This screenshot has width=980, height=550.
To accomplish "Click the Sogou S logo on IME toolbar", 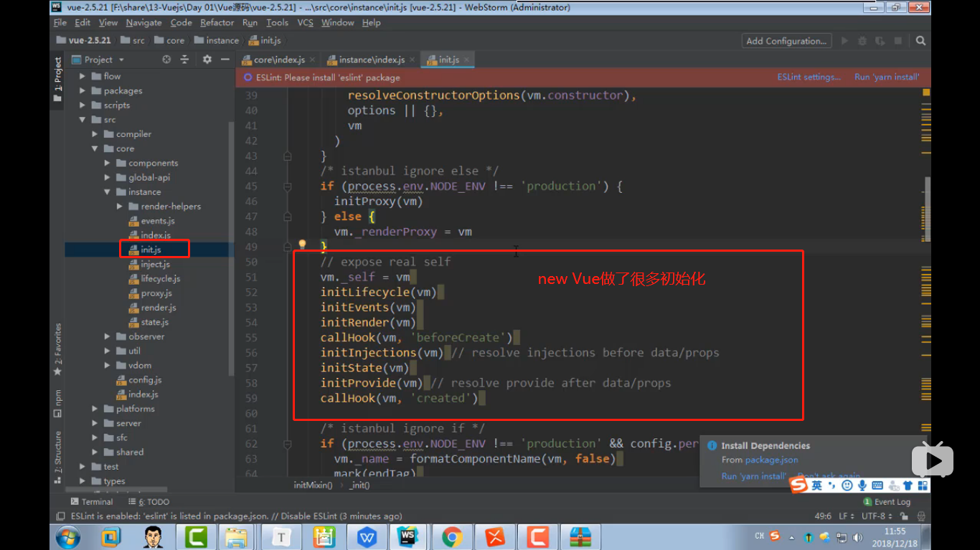I will point(798,485).
